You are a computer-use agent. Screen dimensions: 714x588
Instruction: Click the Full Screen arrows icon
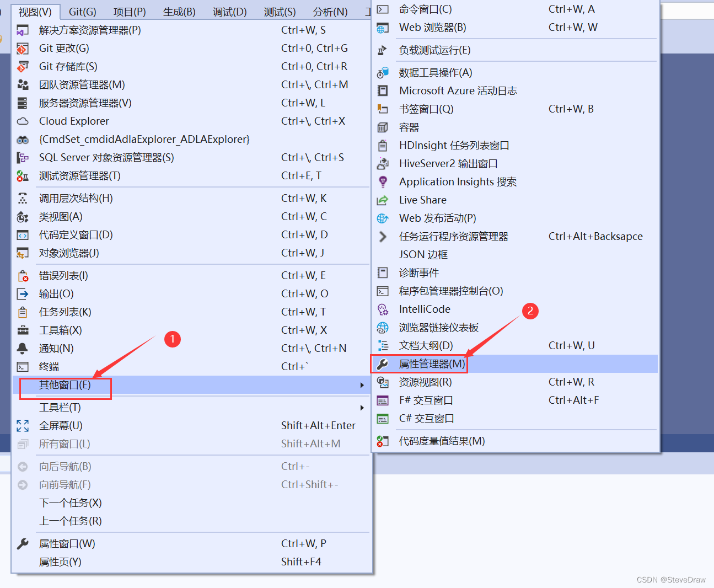(23, 426)
